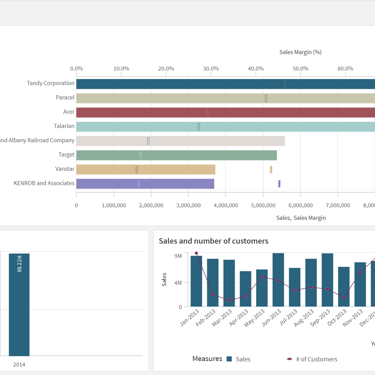
Task: Select the 2014 bar labeled 58.22M
Action: click(19, 305)
